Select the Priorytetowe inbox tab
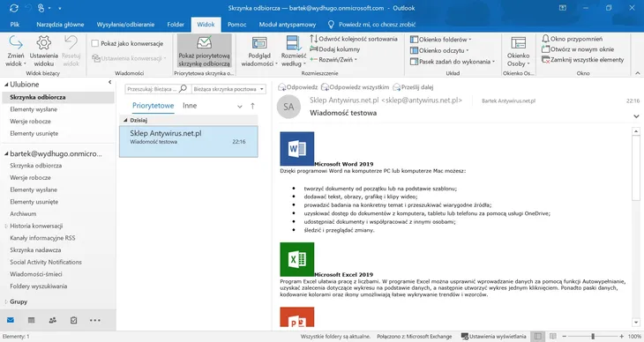The width and height of the screenshot is (644, 342). [x=153, y=106]
